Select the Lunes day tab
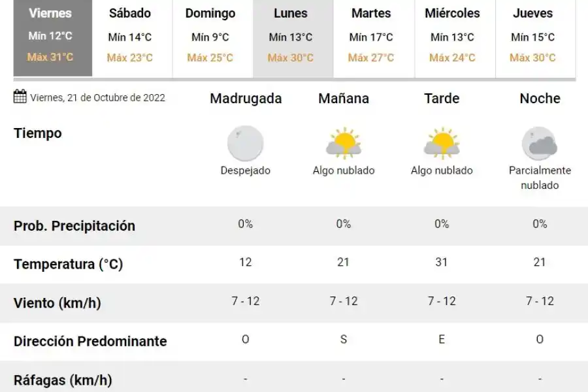588x392 pixels. [291, 37]
